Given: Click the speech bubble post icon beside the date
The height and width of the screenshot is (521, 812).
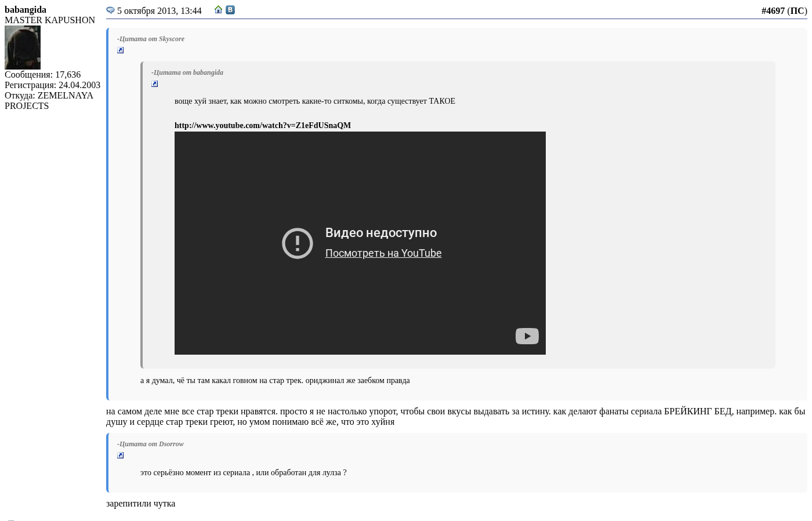Looking at the screenshot, I should click(x=110, y=10).
